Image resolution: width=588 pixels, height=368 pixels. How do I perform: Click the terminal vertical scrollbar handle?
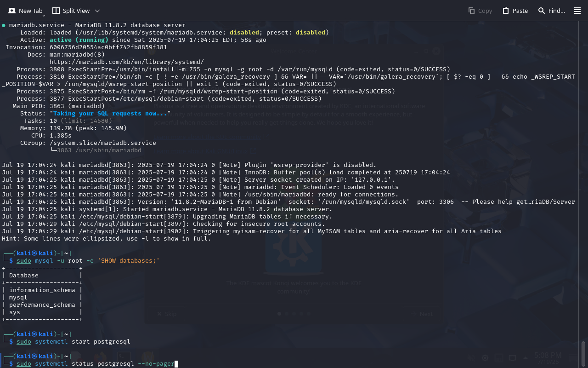[x=583, y=353]
